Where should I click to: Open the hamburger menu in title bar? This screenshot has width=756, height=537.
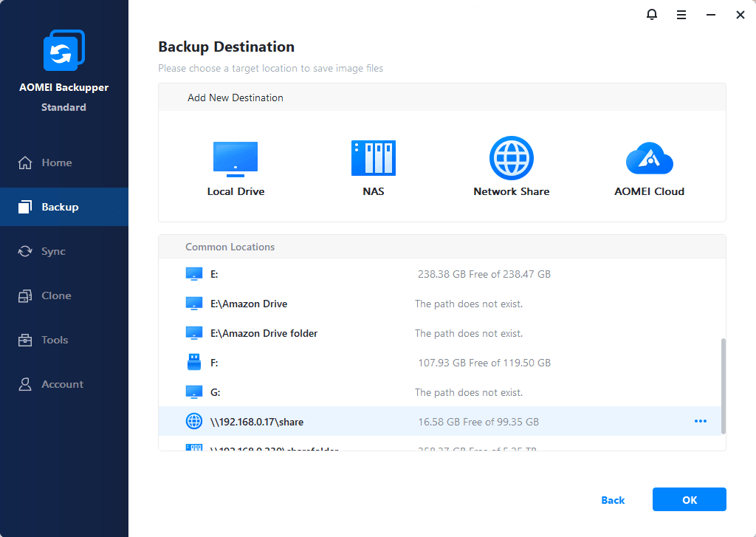coord(681,15)
